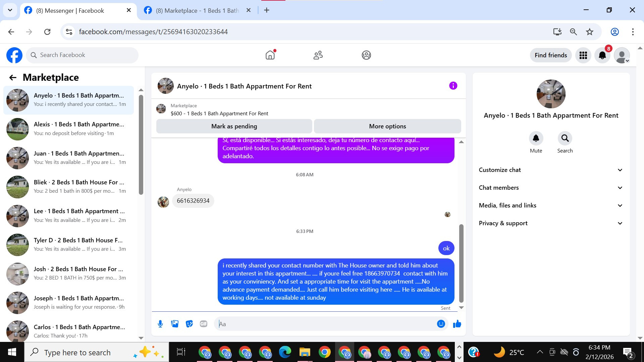Open Lee 1 Beds 1 Bath chat
644x362 pixels.
click(69, 216)
